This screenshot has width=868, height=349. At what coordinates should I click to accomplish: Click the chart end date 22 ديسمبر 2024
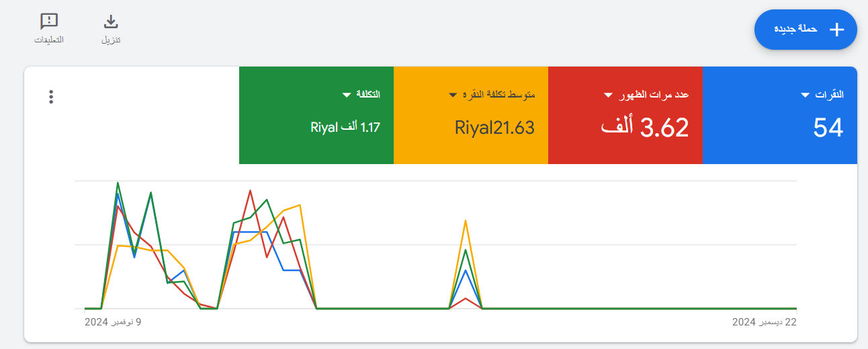tap(765, 322)
